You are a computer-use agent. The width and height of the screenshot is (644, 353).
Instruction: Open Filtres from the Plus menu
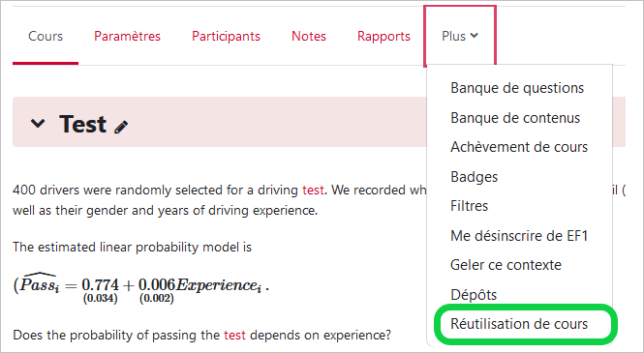click(469, 206)
